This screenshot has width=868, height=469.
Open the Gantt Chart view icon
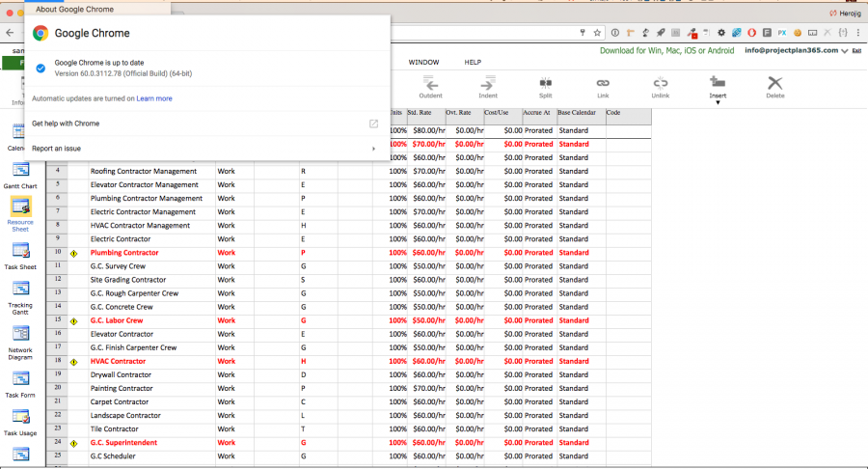point(20,170)
